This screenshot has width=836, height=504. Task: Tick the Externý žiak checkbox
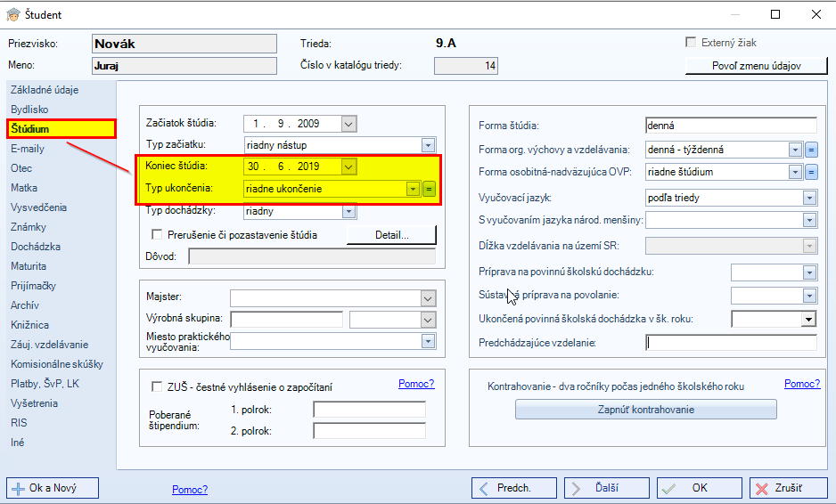click(x=691, y=42)
